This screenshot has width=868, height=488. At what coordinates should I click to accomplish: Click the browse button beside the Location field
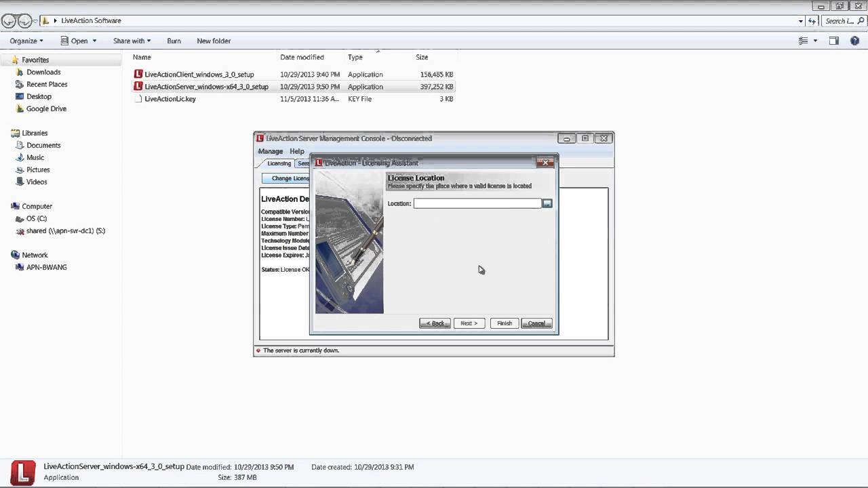(x=547, y=203)
